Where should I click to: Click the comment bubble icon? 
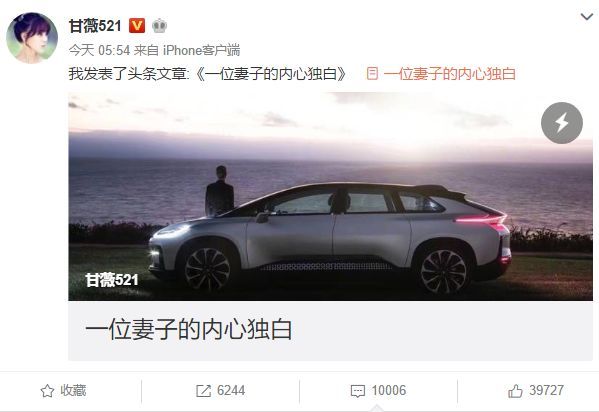pyautogui.click(x=358, y=391)
